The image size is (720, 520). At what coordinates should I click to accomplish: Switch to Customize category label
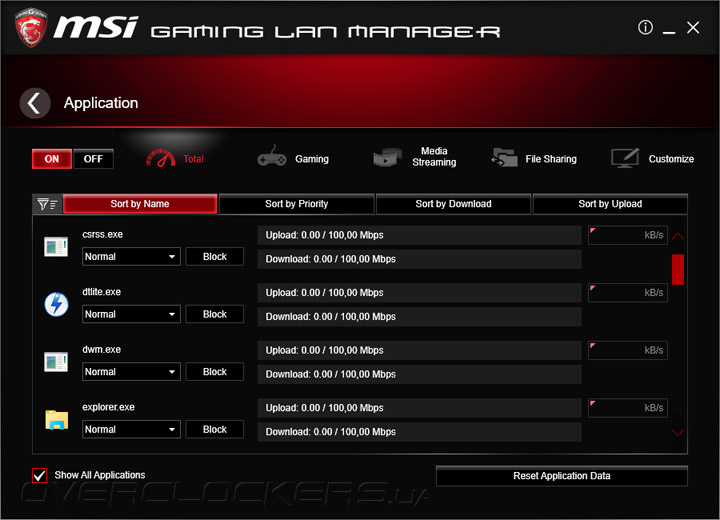pos(671,159)
